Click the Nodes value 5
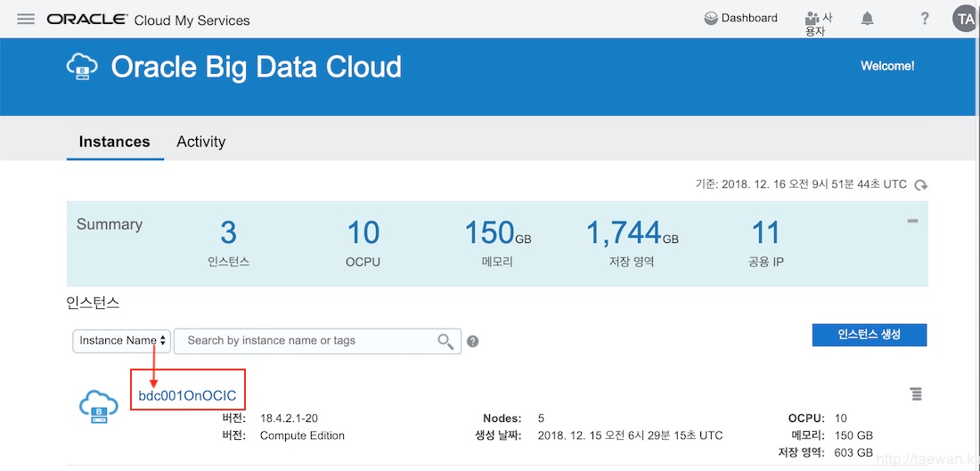 click(542, 418)
